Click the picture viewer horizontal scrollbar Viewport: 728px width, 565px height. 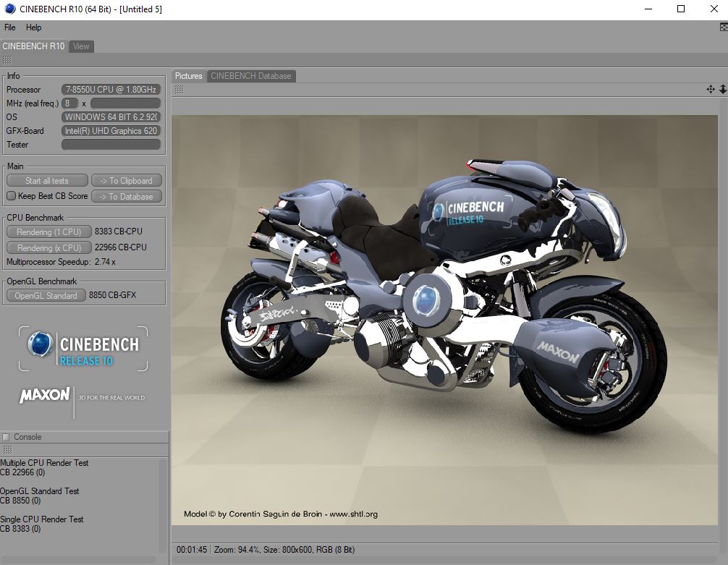click(444, 559)
